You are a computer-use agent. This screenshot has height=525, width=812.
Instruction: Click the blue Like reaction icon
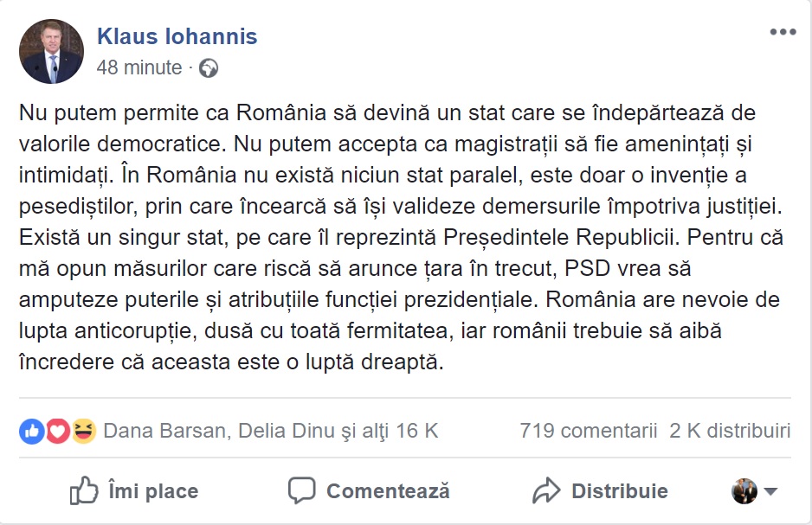(x=32, y=430)
